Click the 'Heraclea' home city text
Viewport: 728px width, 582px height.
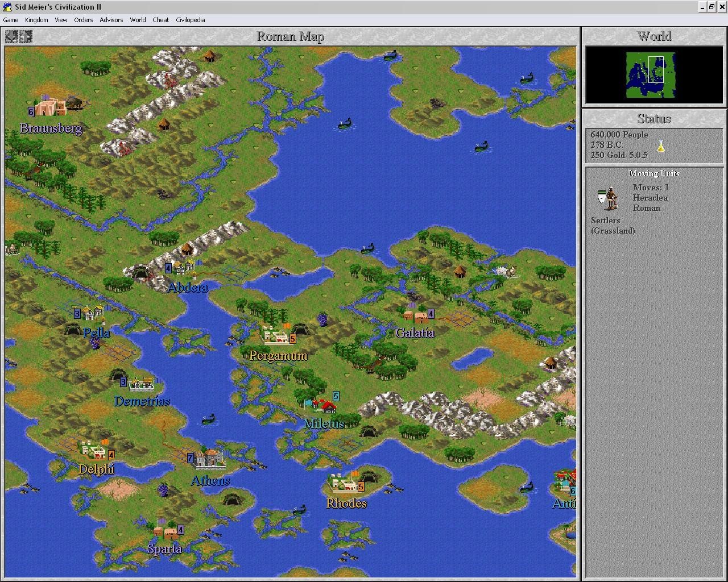pyautogui.click(x=650, y=198)
